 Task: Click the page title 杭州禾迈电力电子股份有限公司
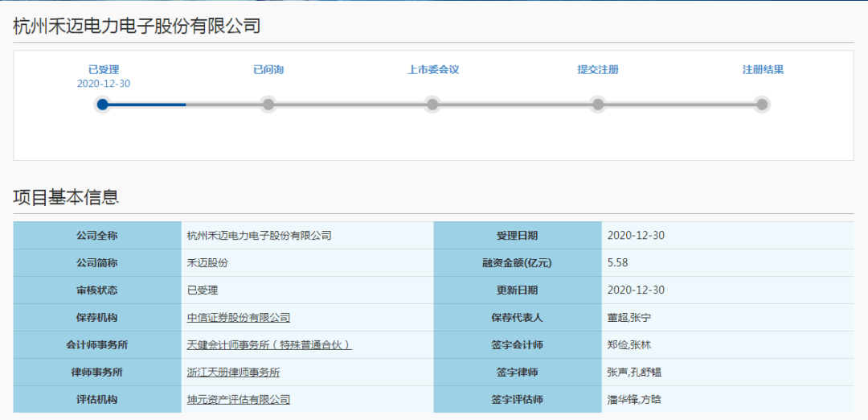click(137, 26)
